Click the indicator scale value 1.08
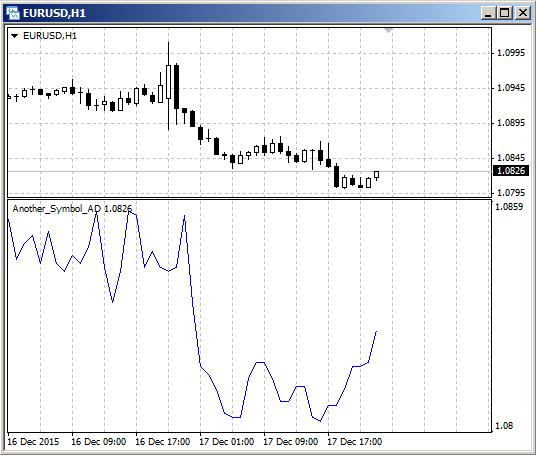Viewport: 536px width, 455px height. tap(504, 426)
